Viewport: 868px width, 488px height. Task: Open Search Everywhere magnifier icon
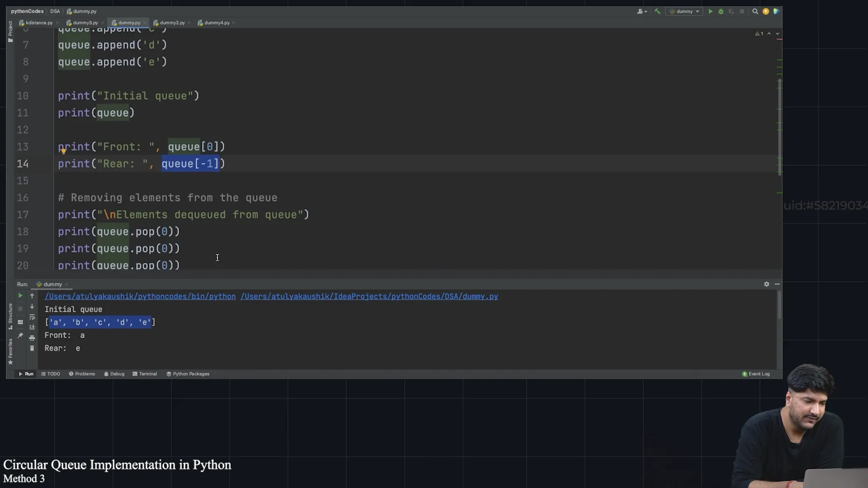(755, 11)
